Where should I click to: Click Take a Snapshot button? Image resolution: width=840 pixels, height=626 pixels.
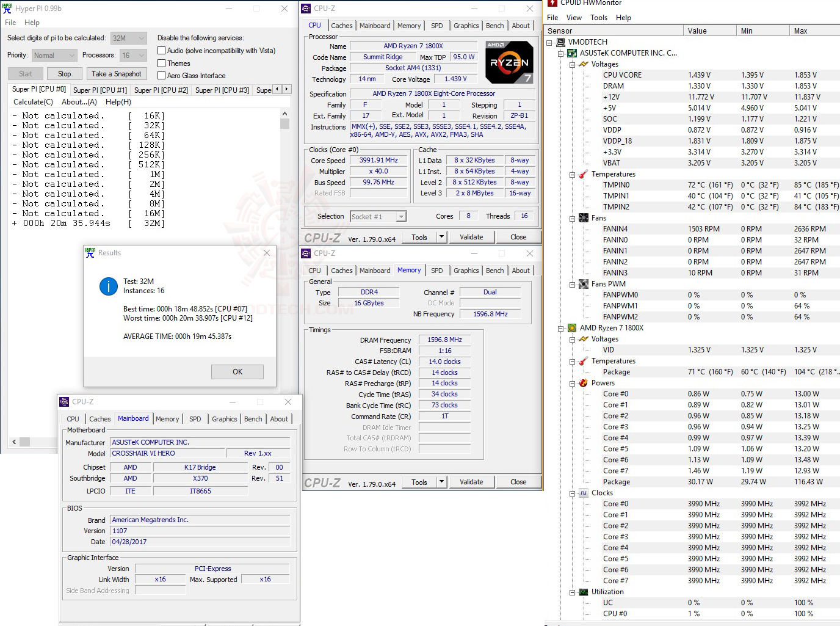point(116,74)
